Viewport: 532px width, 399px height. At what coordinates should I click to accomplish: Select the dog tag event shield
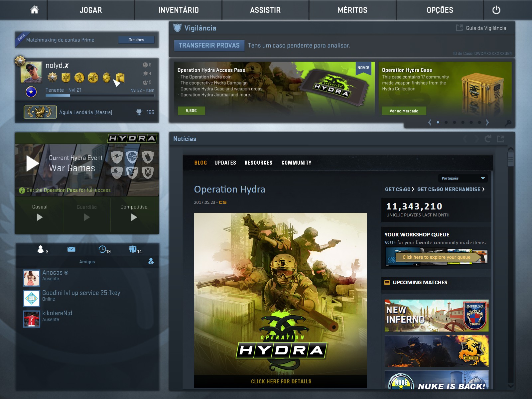[148, 157]
